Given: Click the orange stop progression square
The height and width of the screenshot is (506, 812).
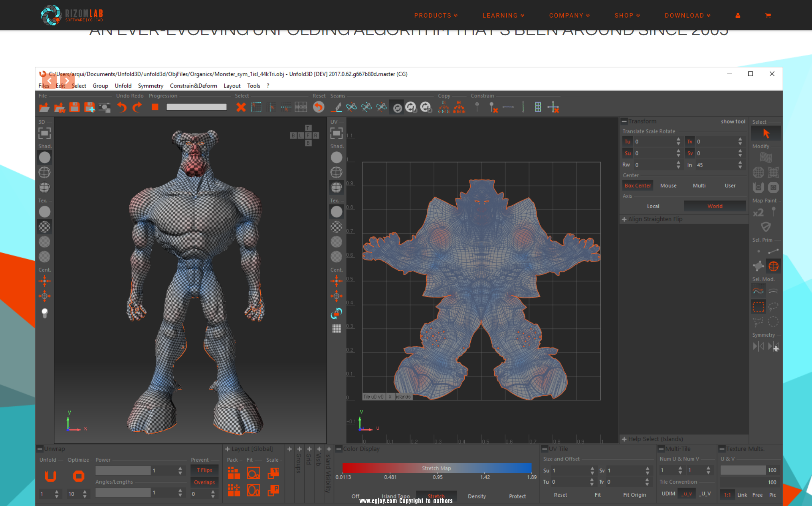Looking at the screenshot, I should click(x=155, y=107).
